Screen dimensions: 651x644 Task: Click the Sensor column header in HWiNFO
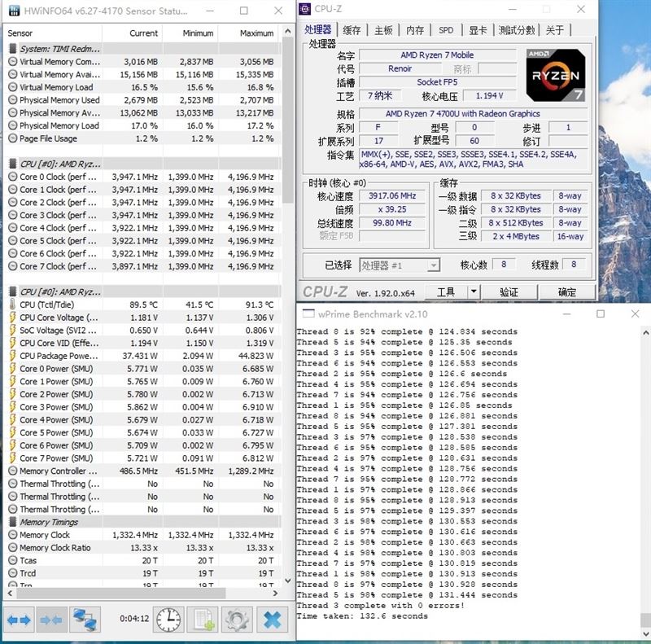(x=52, y=33)
